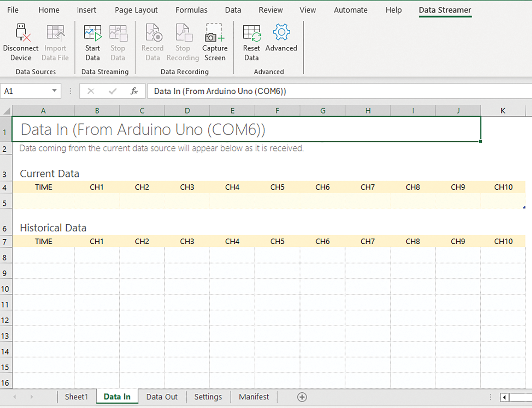This screenshot has width=532, height=408.
Task: Switch to the Settings worksheet tab
Action: (208, 397)
